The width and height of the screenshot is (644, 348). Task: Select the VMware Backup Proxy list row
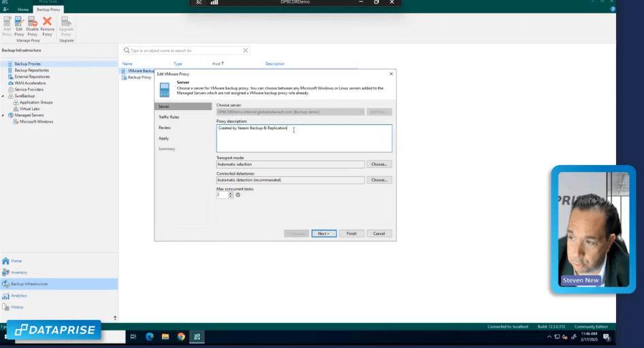138,71
